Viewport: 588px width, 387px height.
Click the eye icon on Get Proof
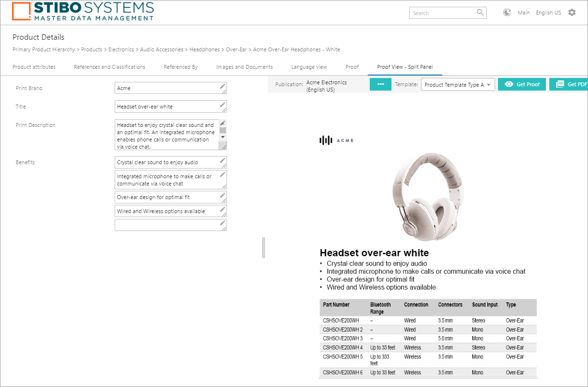coord(509,84)
